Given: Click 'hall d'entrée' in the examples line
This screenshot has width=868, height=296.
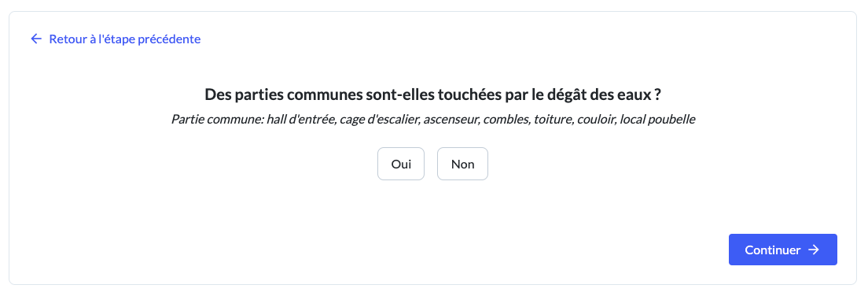Looking at the screenshot, I should [302, 120].
